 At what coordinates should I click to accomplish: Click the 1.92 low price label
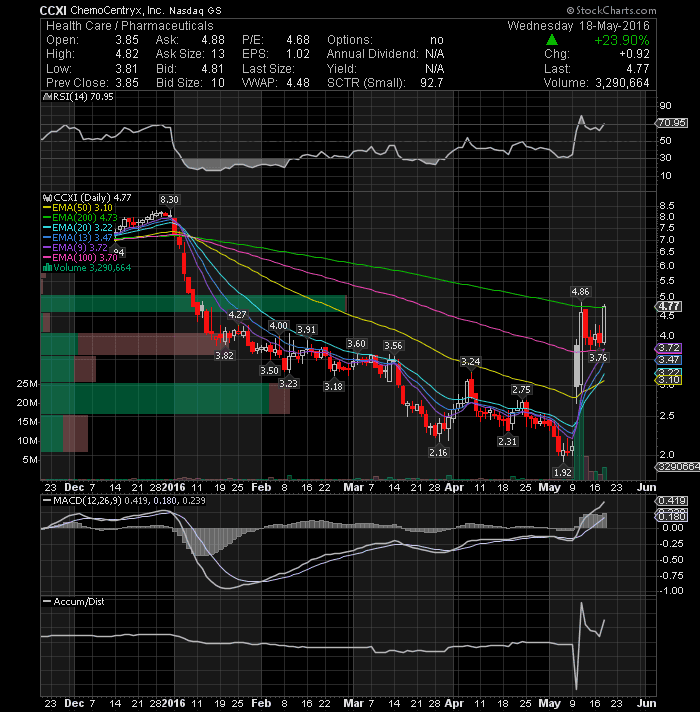coord(562,473)
